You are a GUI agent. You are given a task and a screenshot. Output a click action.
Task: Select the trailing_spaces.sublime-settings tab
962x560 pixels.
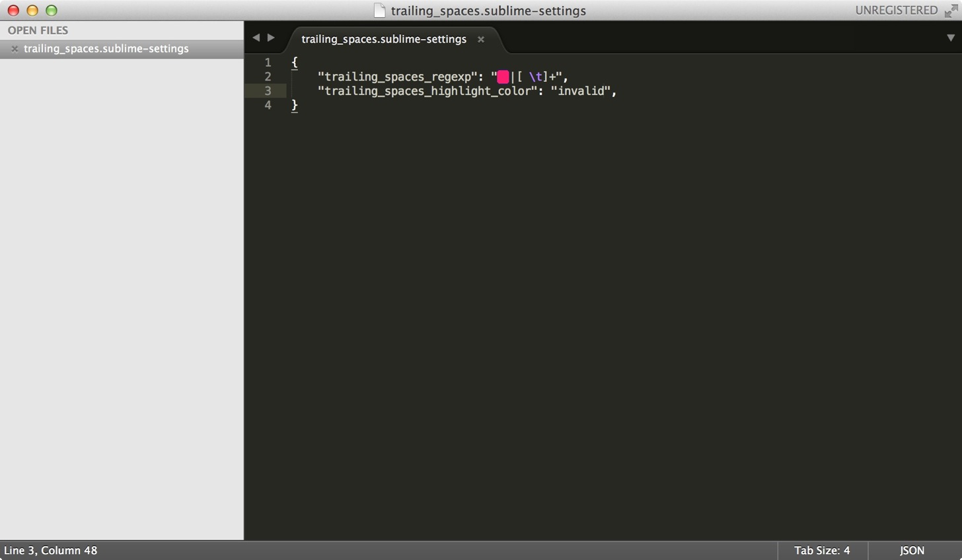click(x=384, y=39)
